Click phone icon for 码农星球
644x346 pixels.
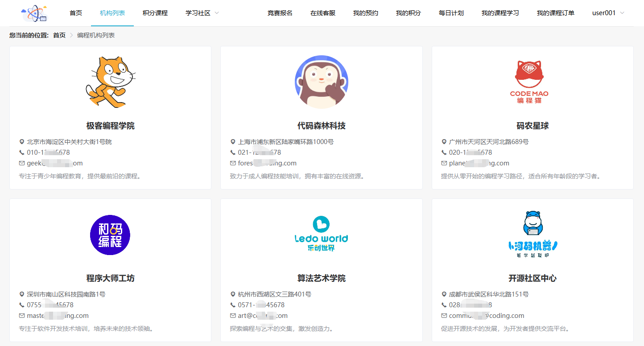pyautogui.click(x=444, y=152)
